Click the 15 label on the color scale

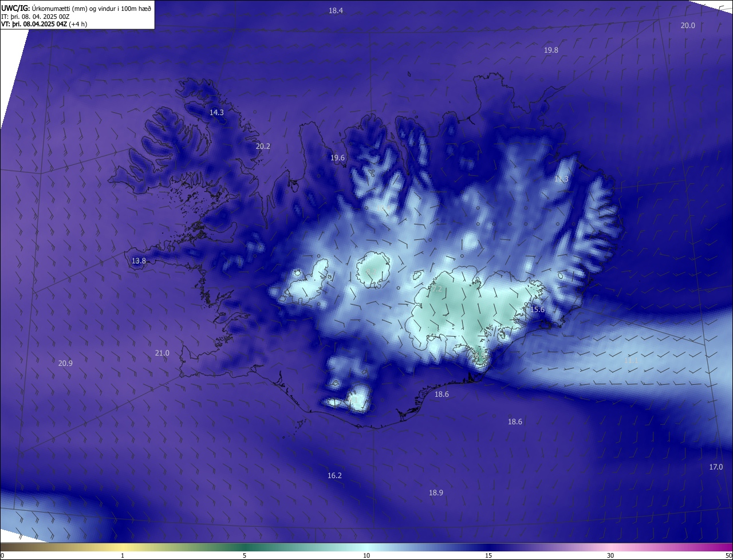click(x=488, y=555)
